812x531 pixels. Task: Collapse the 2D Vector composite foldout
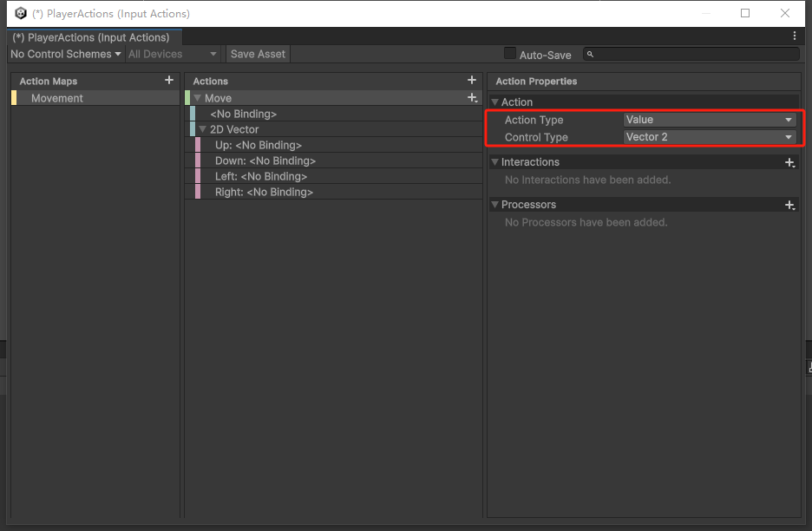tap(203, 130)
